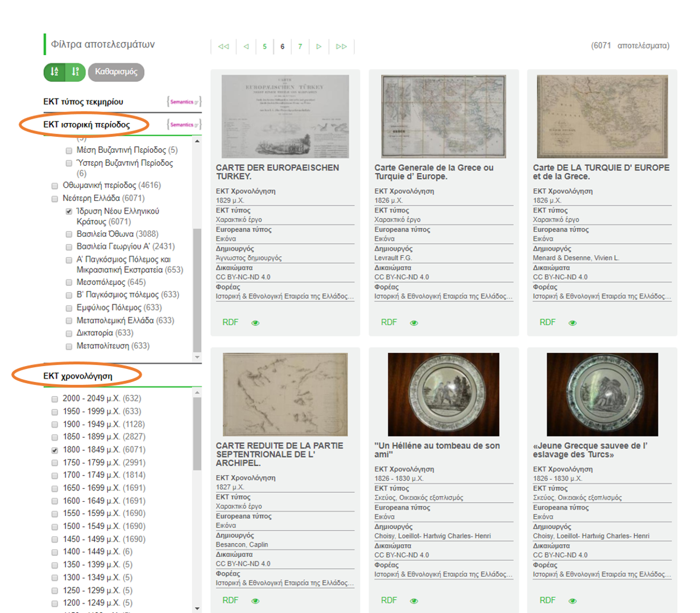Viewport: 700px width, 613px height.
Task: Check Β' Παγκόσμιος πόλεμος filter
Action: click(x=69, y=295)
